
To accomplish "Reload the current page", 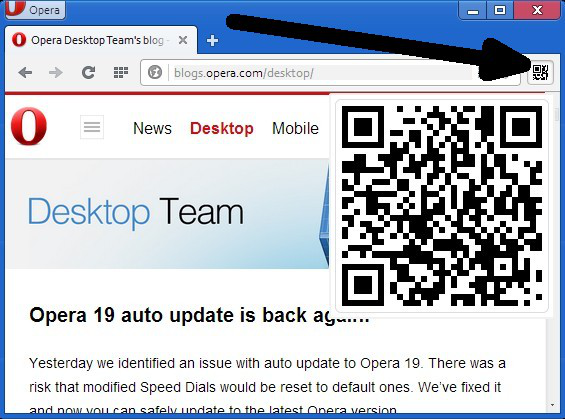I will (88, 73).
